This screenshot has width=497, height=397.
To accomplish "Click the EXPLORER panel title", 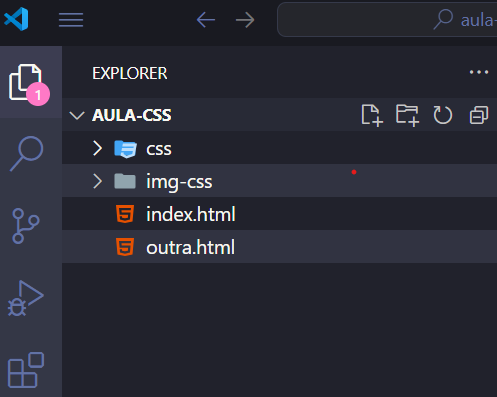I will [x=130, y=73].
